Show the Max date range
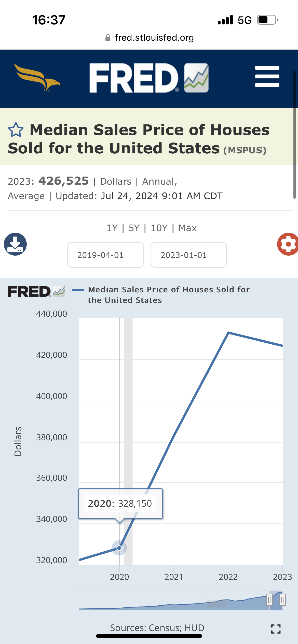298x644 pixels. [187, 228]
